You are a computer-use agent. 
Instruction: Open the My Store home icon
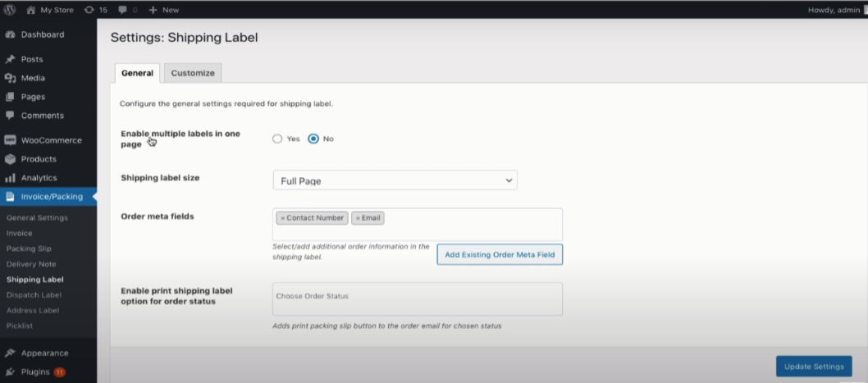click(30, 10)
